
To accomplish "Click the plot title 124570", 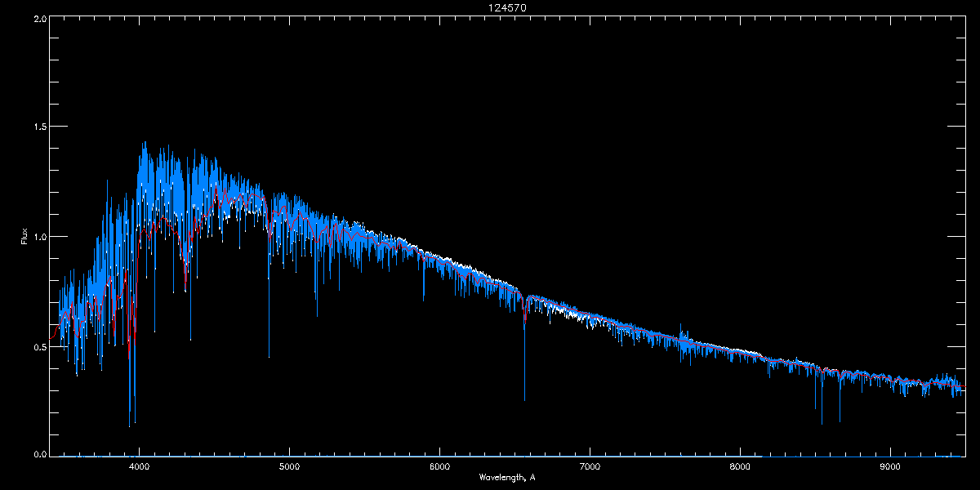I will pos(506,7).
